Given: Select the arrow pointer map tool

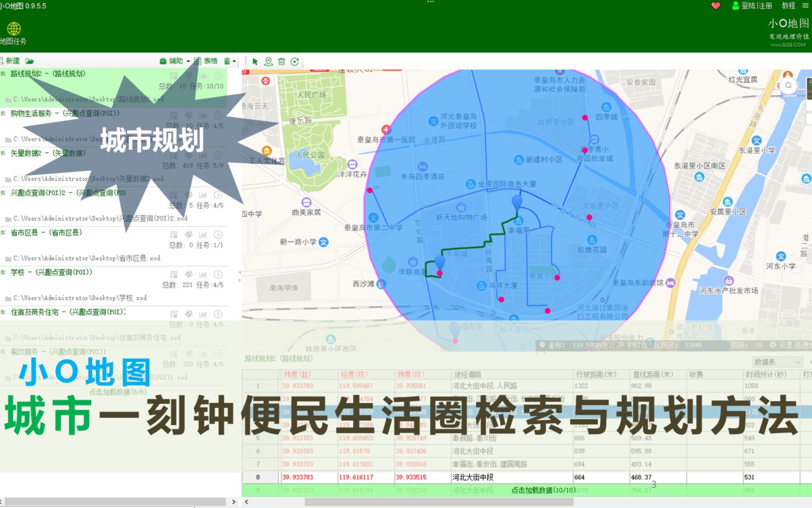Looking at the screenshot, I should (x=255, y=61).
